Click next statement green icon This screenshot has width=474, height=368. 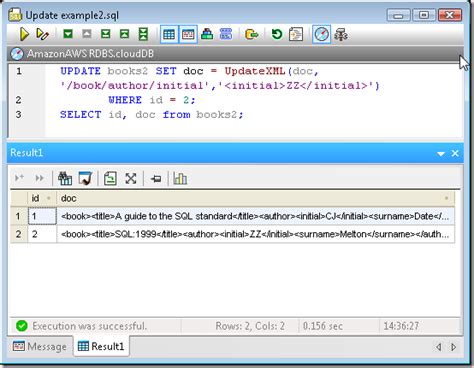point(106,34)
